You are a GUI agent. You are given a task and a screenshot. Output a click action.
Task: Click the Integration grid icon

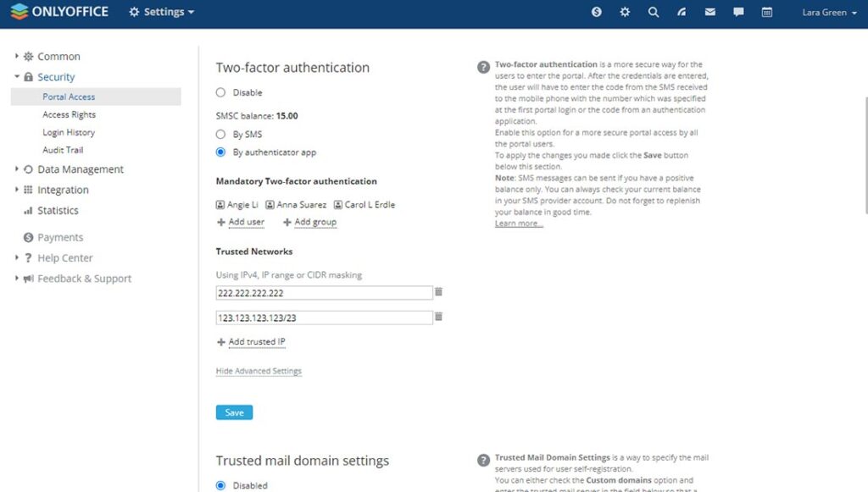click(28, 190)
